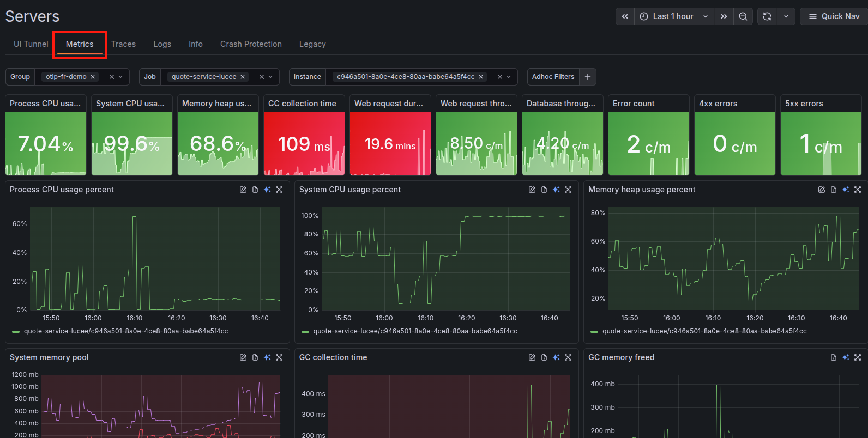Open the Quick Nav menu
868x438 pixels.
coord(834,16)
